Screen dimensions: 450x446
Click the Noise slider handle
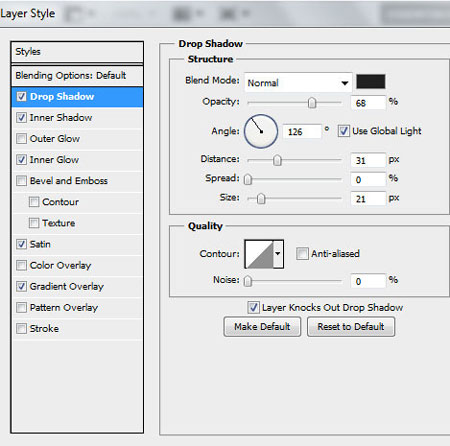248,281
